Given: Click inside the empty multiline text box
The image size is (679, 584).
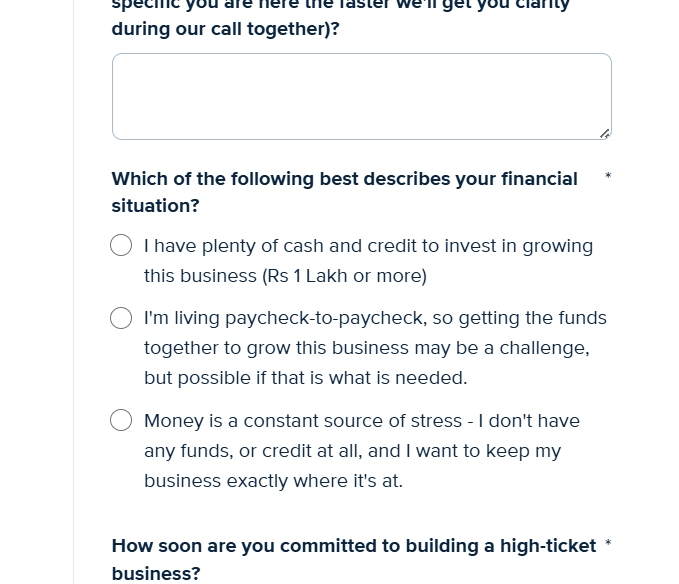Looking at the screenshot, I should 362,97.
